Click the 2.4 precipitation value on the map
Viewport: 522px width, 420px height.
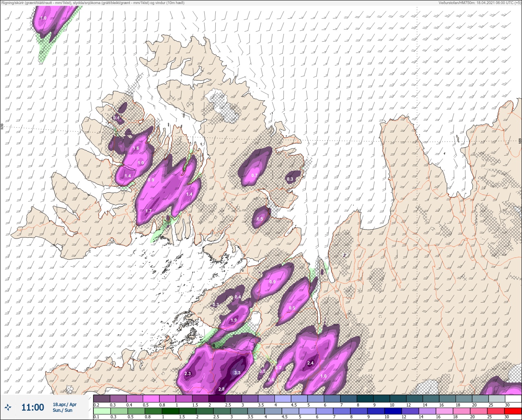coord(310,363)
